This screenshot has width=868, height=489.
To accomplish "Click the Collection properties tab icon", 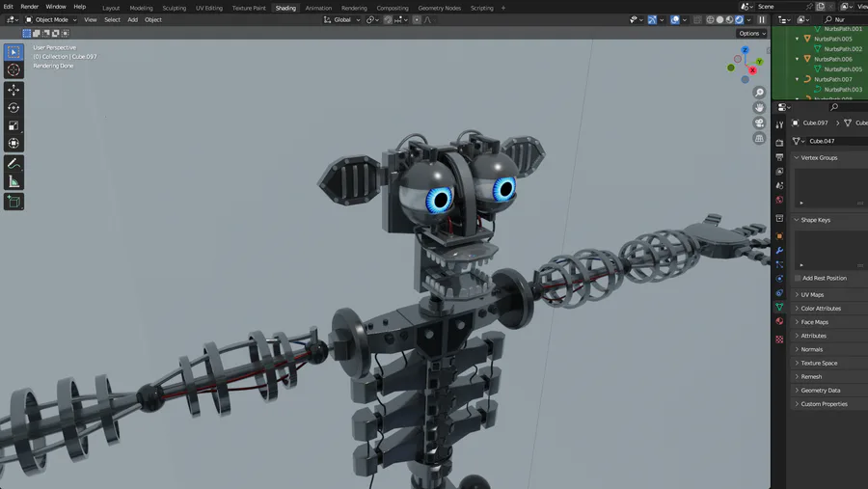I will pyautogui.click(x=779, y=218).
